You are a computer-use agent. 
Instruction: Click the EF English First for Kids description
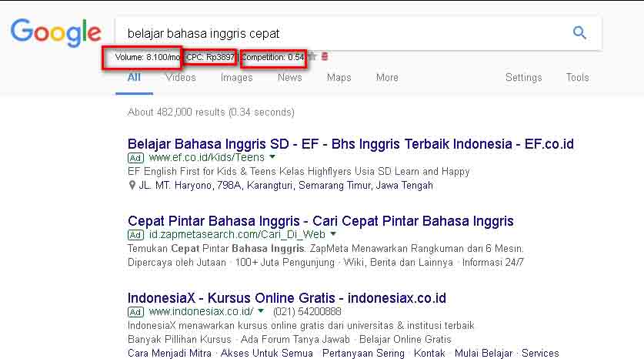[x=299, y=172]
